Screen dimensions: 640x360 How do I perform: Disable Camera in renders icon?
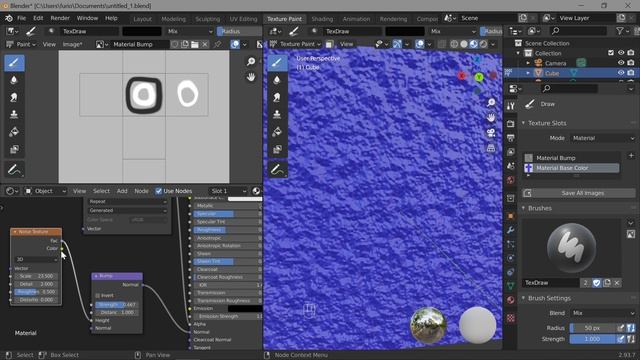631,63
